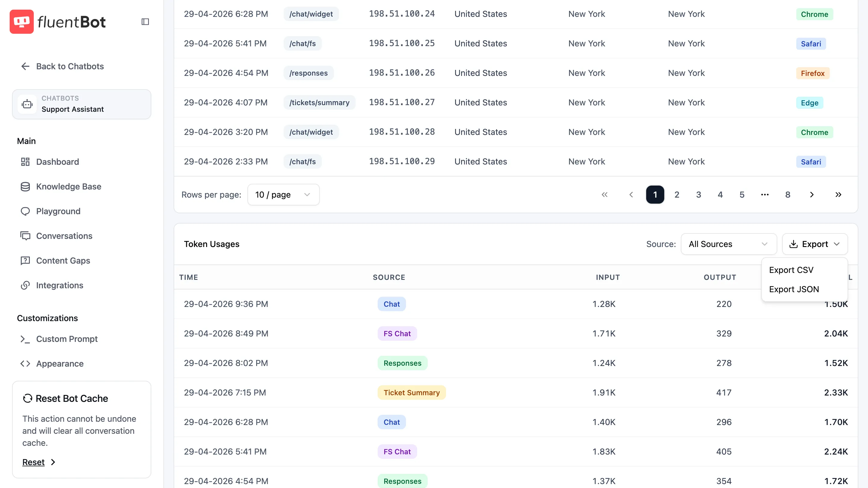This screenshot has height=488, width=868.
Task: Click Chat badge in 9:36 PM row
Action: coord(392,304)
